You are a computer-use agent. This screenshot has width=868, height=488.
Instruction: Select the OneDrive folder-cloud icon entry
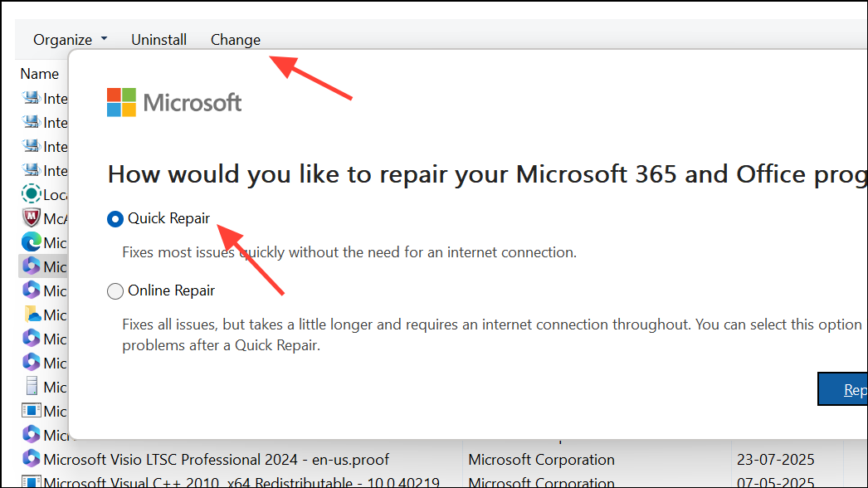coord(32,315)
